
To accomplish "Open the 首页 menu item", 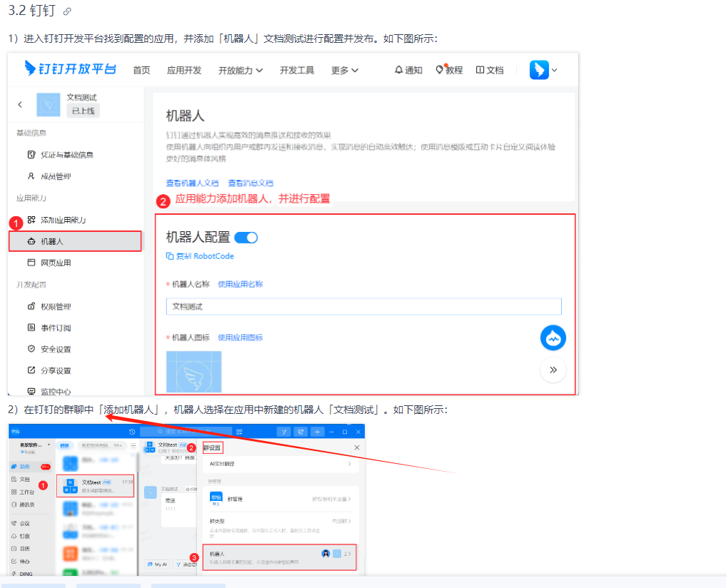I will tap(141, 71).
